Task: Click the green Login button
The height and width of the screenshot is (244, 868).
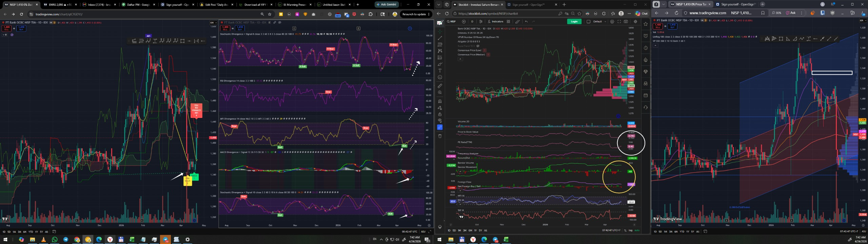Action: 574,22
